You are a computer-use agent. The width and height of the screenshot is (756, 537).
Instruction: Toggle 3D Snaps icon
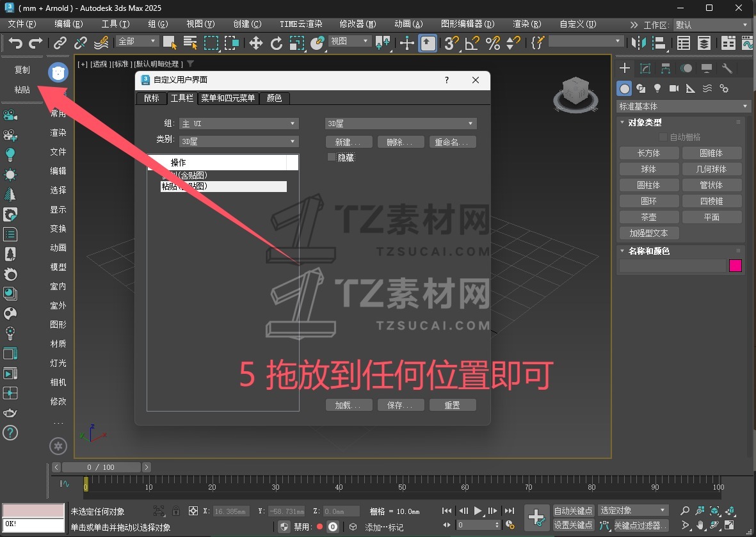tap(452, 44)
